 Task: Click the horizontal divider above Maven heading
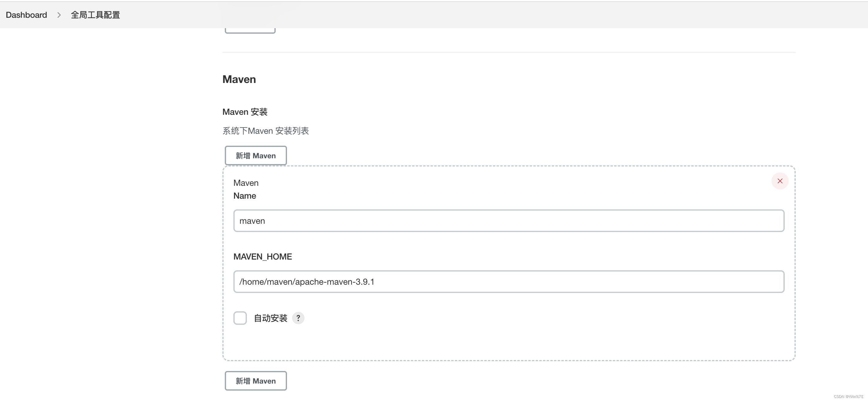click(508, 53)
